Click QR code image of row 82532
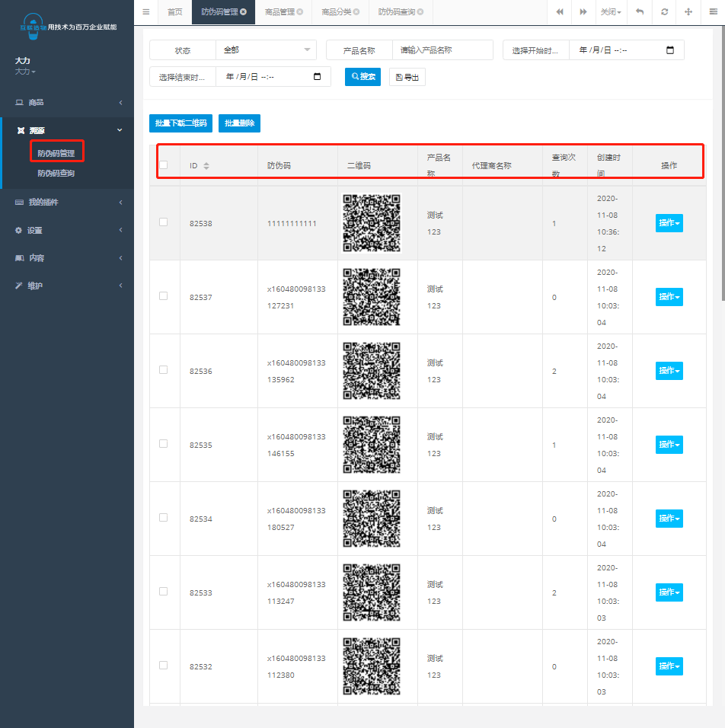Screen dimensions: 725x728 (372, 666)
